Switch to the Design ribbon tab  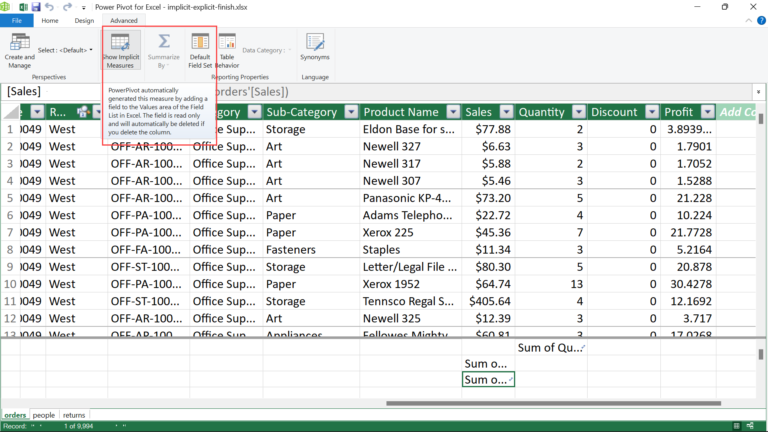click(x=84, y=20)
